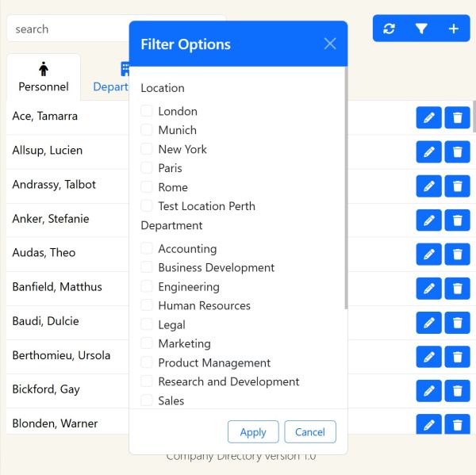Click the plus icon to add entry

point(454,29)
